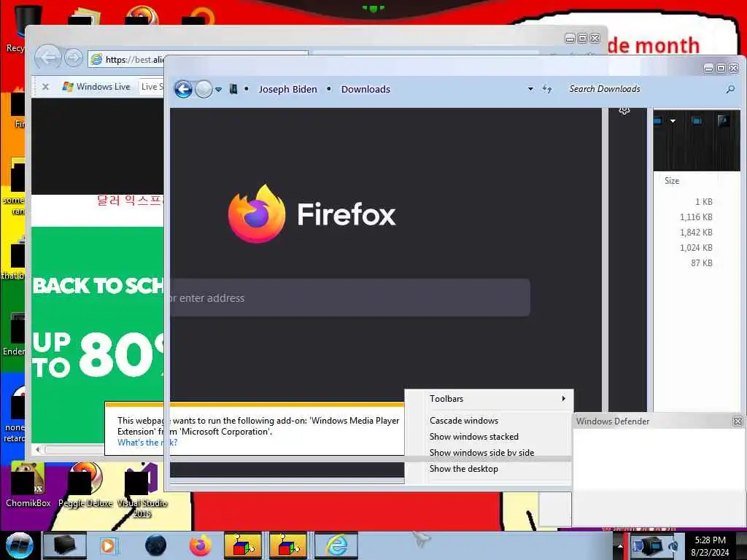Select the Joseph Biden breadcrumb
Image resolution: width=747 pixels, height=560 pixels.
pos(287,89)
